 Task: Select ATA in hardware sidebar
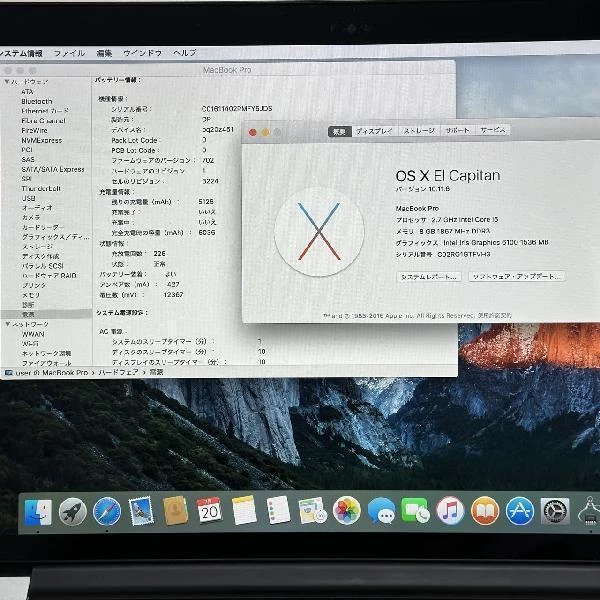point(27,91)
